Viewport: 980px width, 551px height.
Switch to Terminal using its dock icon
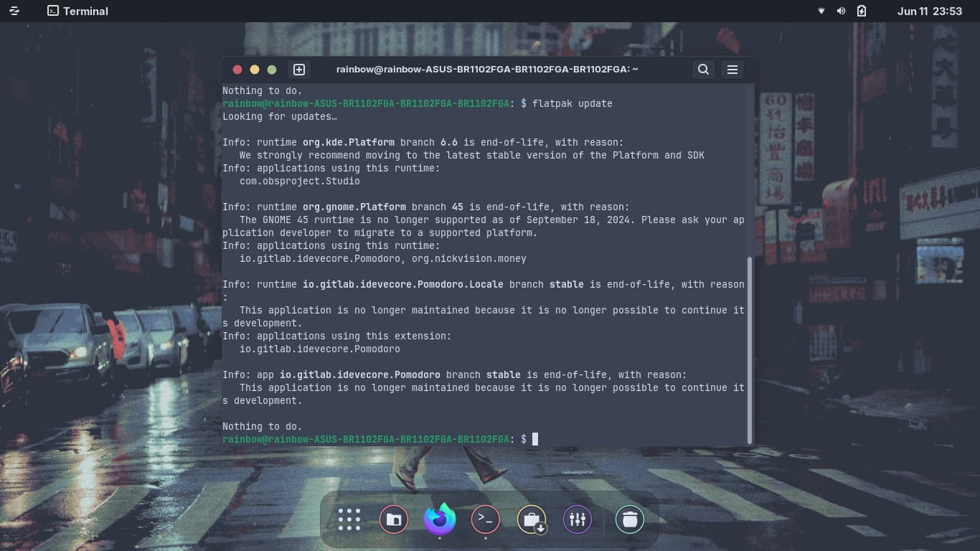pyautogui.click(x=486, y=519)
